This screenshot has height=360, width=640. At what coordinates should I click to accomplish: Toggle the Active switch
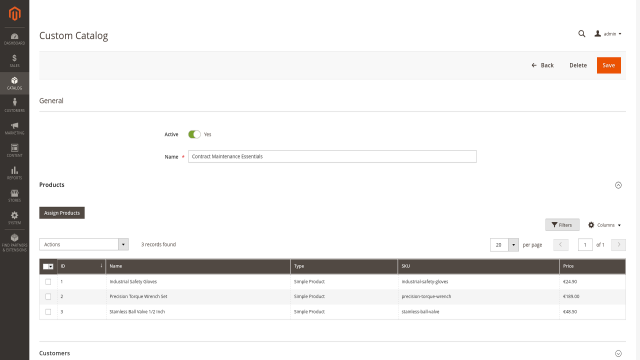tap(194, 134)
